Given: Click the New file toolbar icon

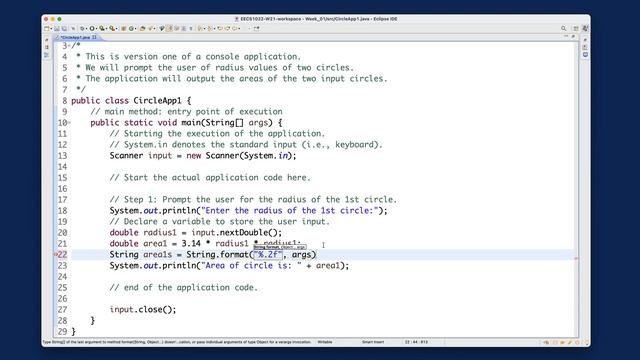Looking at the screenshot, I should (46, 29).
